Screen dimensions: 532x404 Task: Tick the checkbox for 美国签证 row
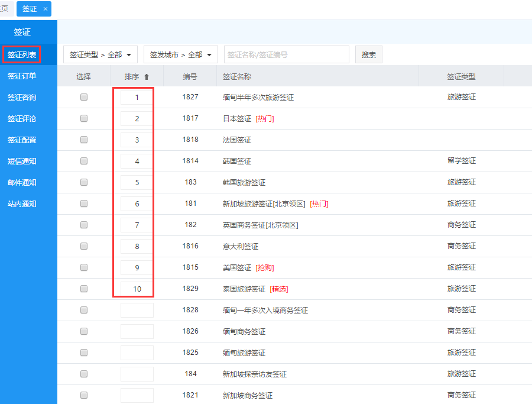84,267
